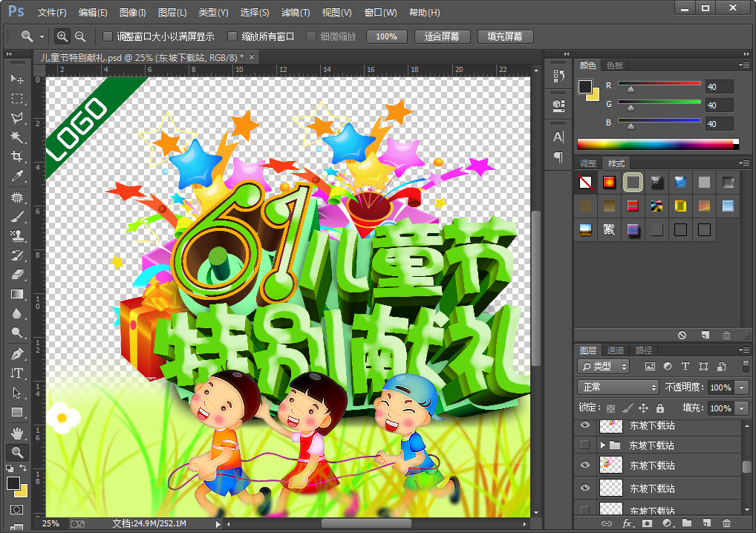Screen dimensions: 756x533
Task: Select the Horizontal Type tool
Action: pos(16,373)
